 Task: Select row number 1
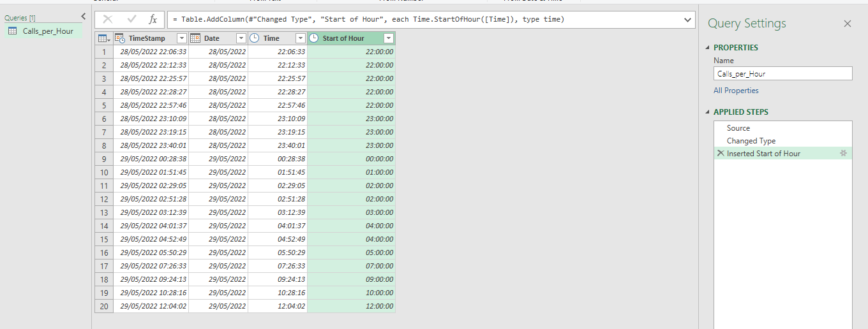coord(104,52)
